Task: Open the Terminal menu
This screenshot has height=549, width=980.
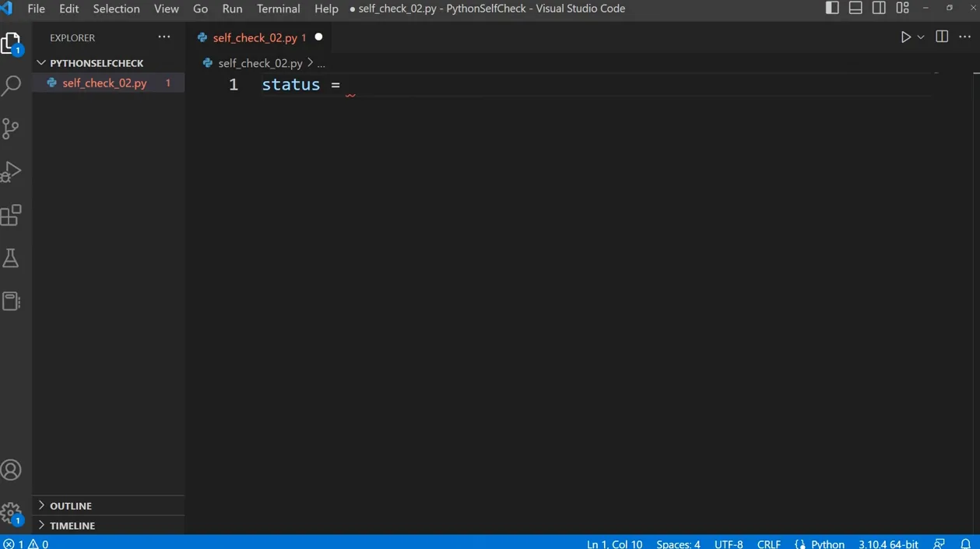Action: (x=279, y=9)
